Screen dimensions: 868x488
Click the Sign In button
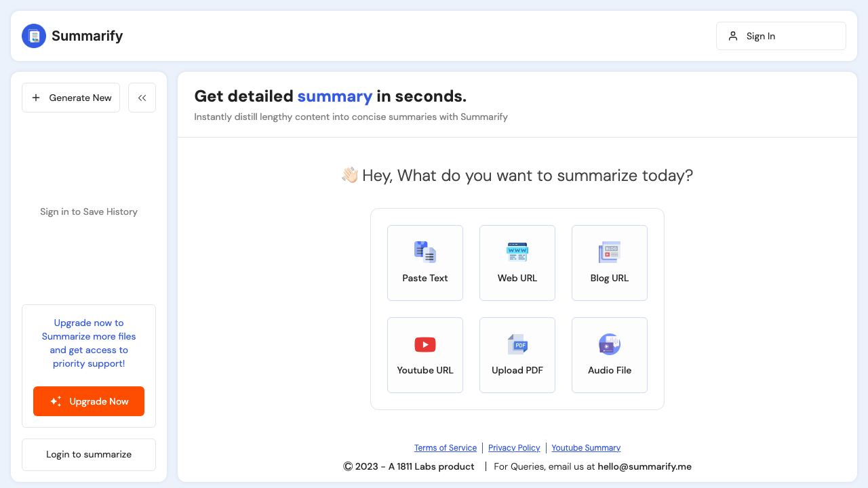[781, 36]
